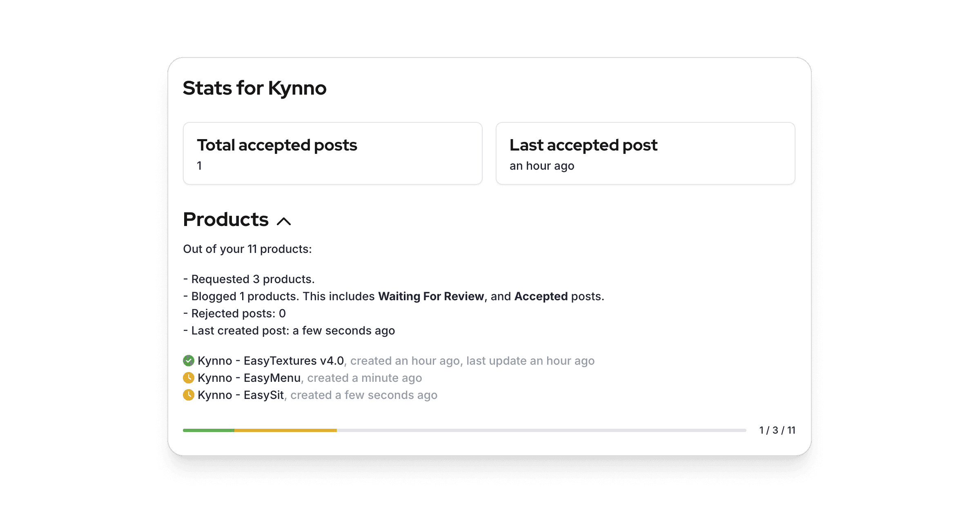
Task: Open Kynno - EasySit post
Action: pyautogui.click(x=241, y=395)
